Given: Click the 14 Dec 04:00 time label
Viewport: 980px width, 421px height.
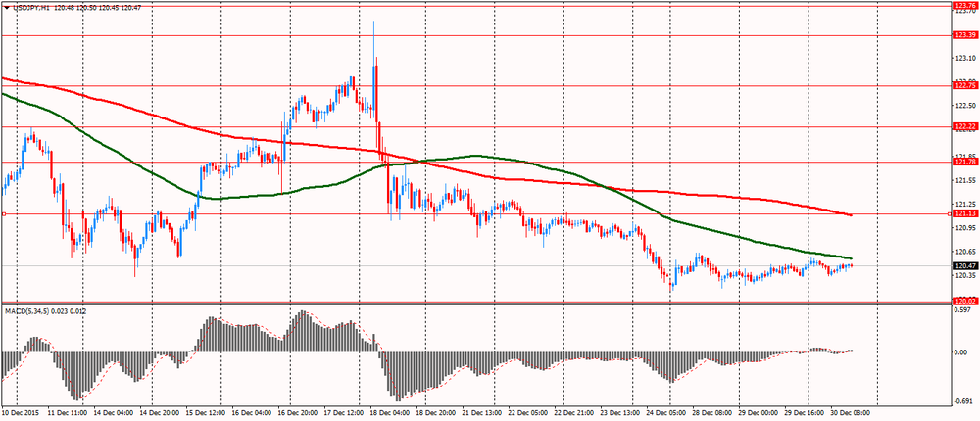Looking at the screenshot, I should (112, 413).
